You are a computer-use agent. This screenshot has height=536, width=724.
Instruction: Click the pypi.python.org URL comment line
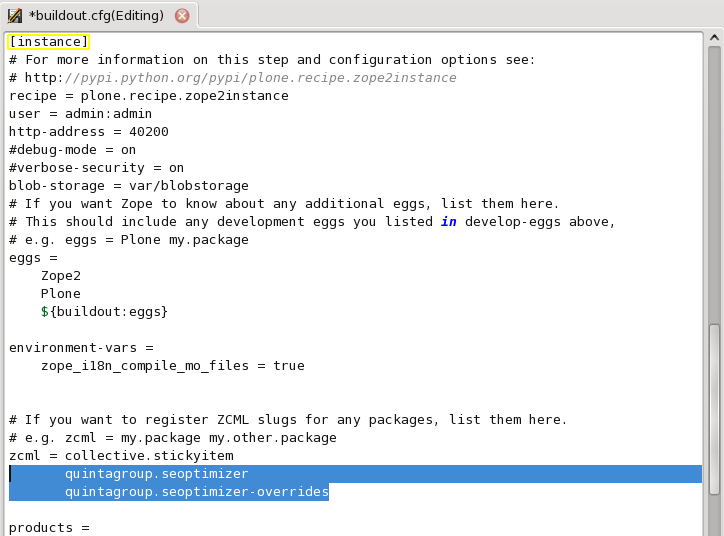tap(233, 78)
